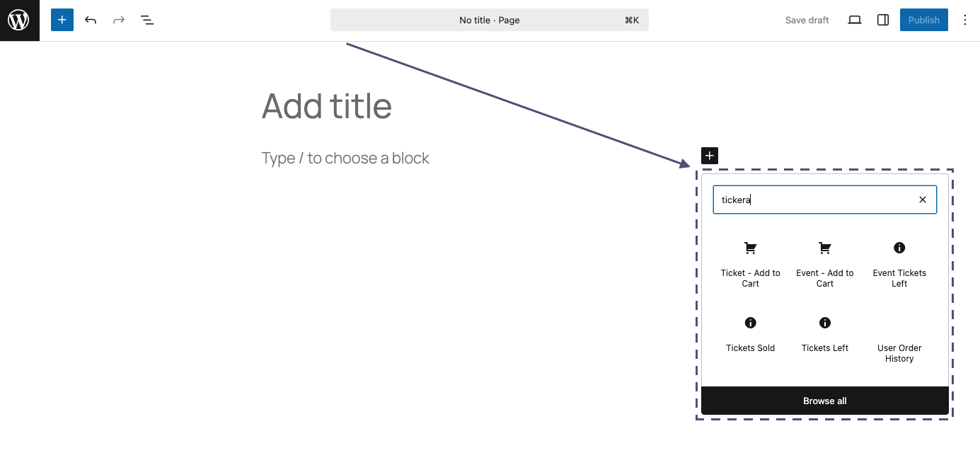Open the command palette title bar

[489, 20]
